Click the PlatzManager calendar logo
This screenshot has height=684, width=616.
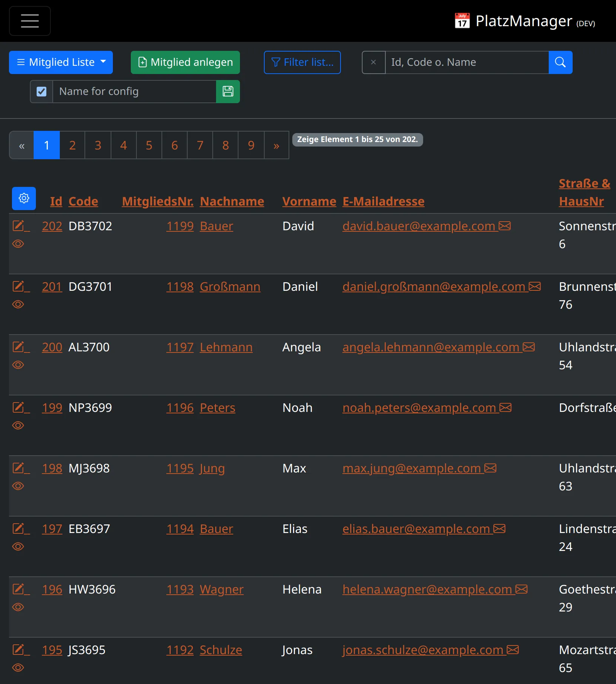[462, 21]
